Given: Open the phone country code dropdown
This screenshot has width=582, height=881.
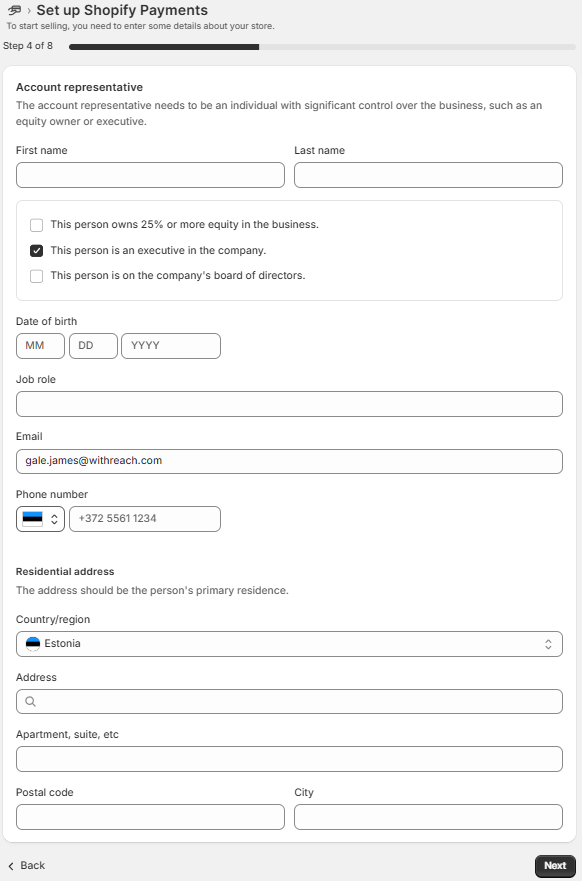Looking at the screenshot, I should point(40,519).
